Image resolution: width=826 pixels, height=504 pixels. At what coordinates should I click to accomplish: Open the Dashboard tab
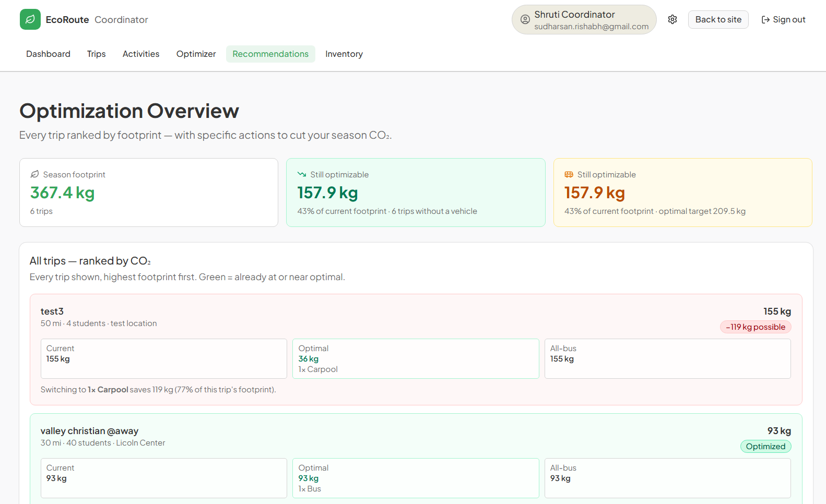tap(48, 54)
